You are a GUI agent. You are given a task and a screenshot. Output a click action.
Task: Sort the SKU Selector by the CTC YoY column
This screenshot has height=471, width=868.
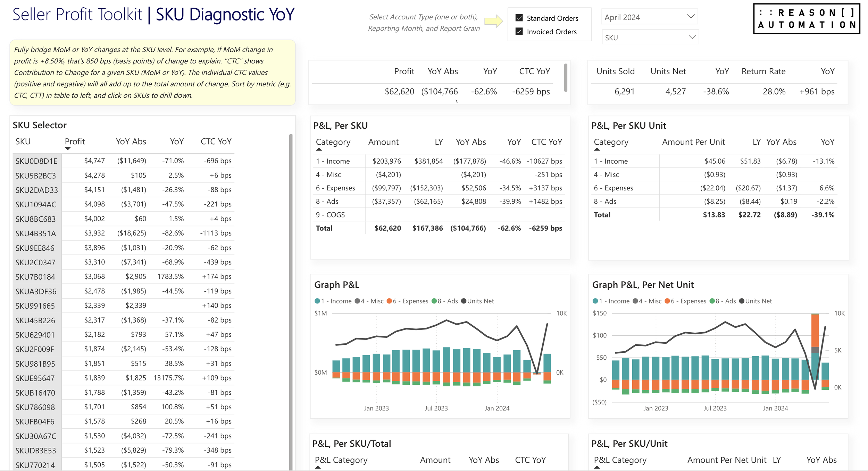[216, 142]
